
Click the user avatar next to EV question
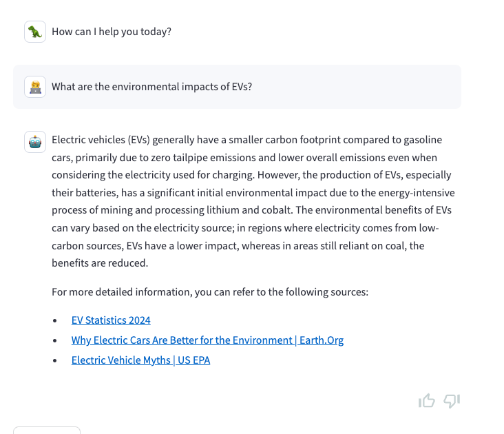pyautogui.click(x=35, y=87)
